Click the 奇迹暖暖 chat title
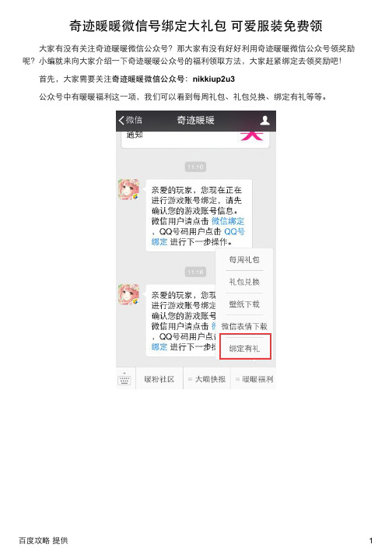This screenshot has height=555, width=392. (x=196, y=121)
